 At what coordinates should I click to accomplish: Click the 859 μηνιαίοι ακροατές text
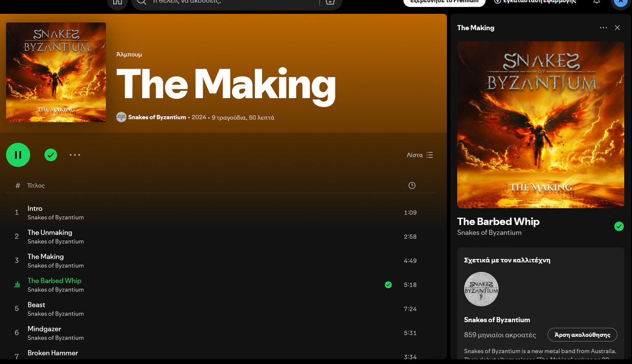click(x=500, y=335)
